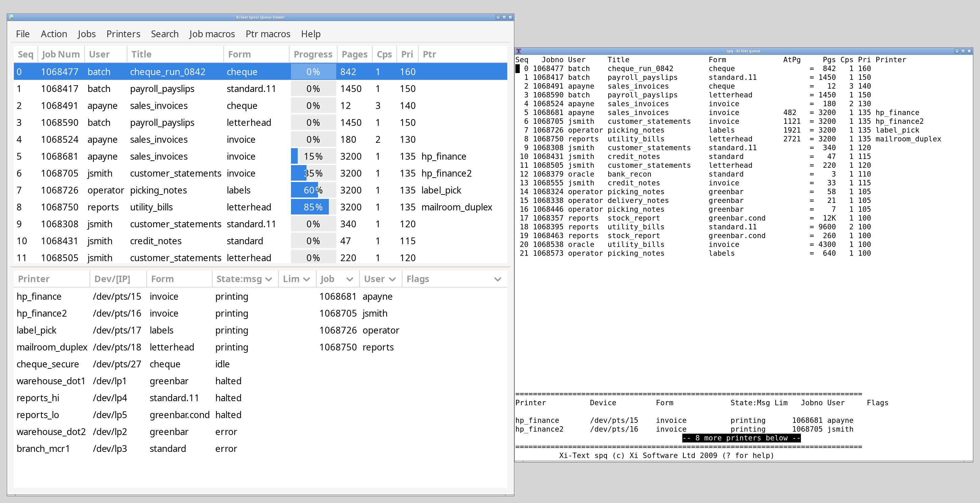The height and width of the screenshot is (503, 980).
Task: Click the /dev/pts/27 device cell
Action: (117, 364)
